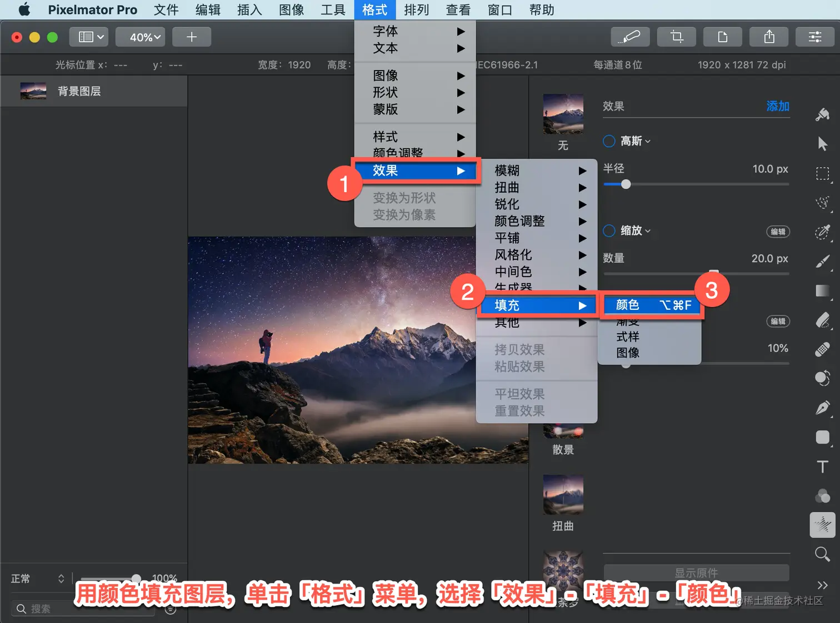The width and height of the screenshot is (840, 623).
Task: Open the 帮助 menu in menu bar
Action: click(542, 10)
